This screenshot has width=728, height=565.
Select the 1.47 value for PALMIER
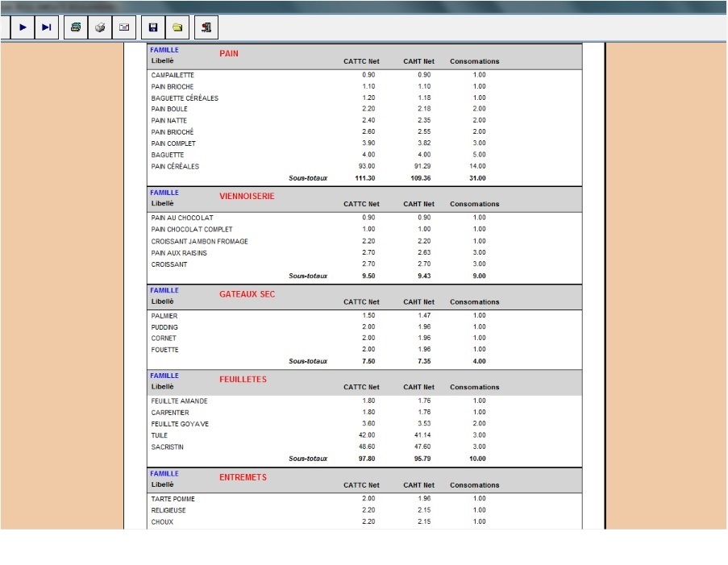coord(424,315)
